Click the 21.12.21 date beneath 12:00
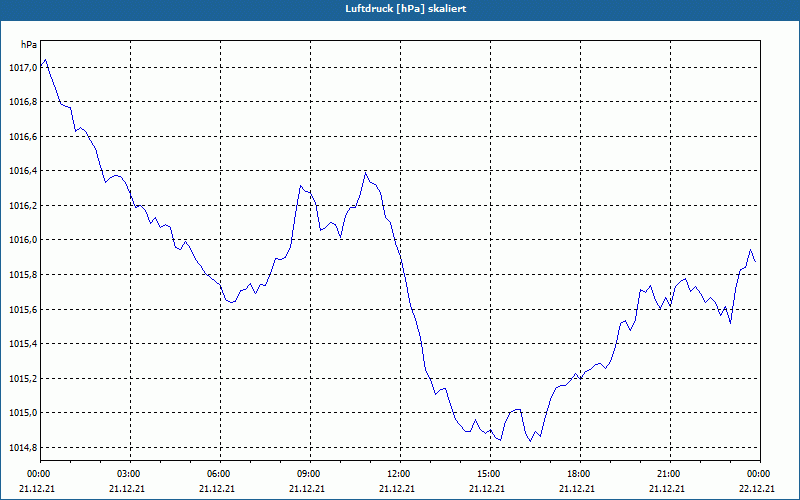The width and height of the screenshot is (800, 500). [x=397, y=488]
